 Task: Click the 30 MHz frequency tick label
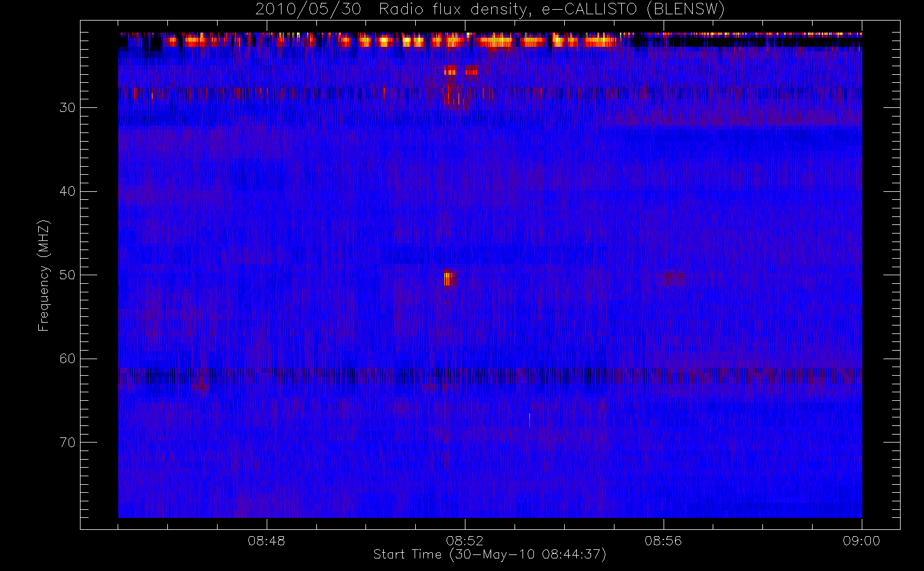click(x=67, y=108)
